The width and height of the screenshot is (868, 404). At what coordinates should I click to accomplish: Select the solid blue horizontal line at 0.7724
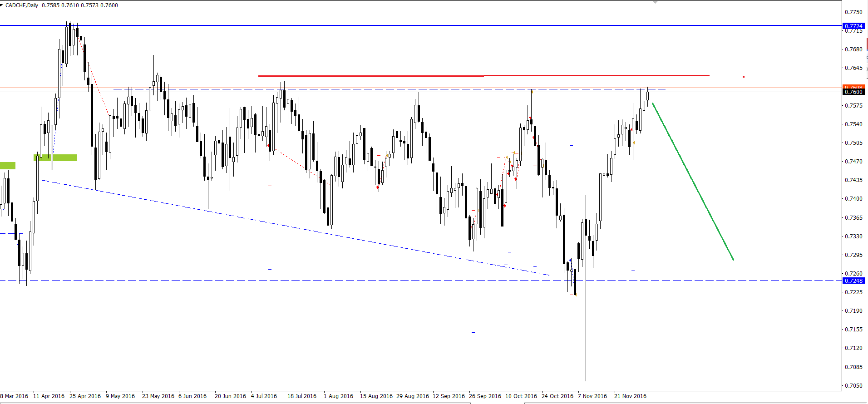[421, 25]
